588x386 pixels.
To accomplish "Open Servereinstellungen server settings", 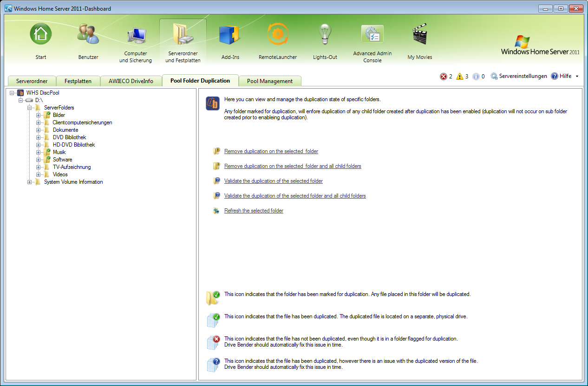I will coord(523,76).
